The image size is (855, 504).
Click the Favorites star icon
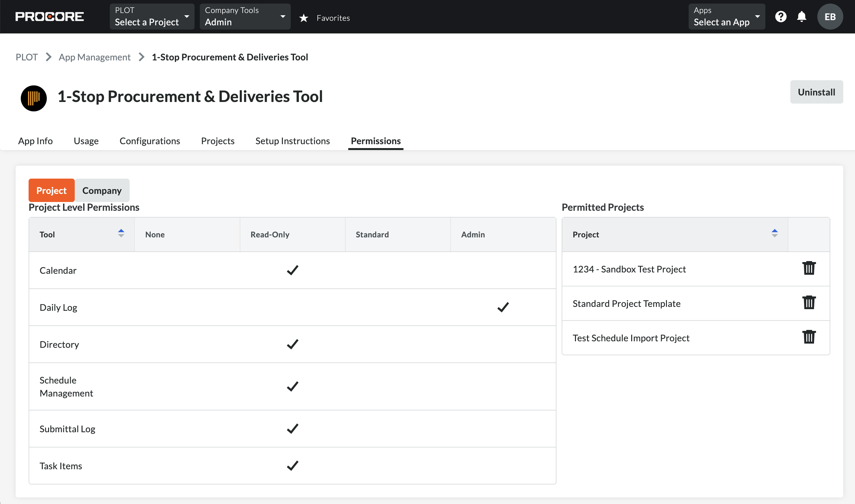coord(304,18)
